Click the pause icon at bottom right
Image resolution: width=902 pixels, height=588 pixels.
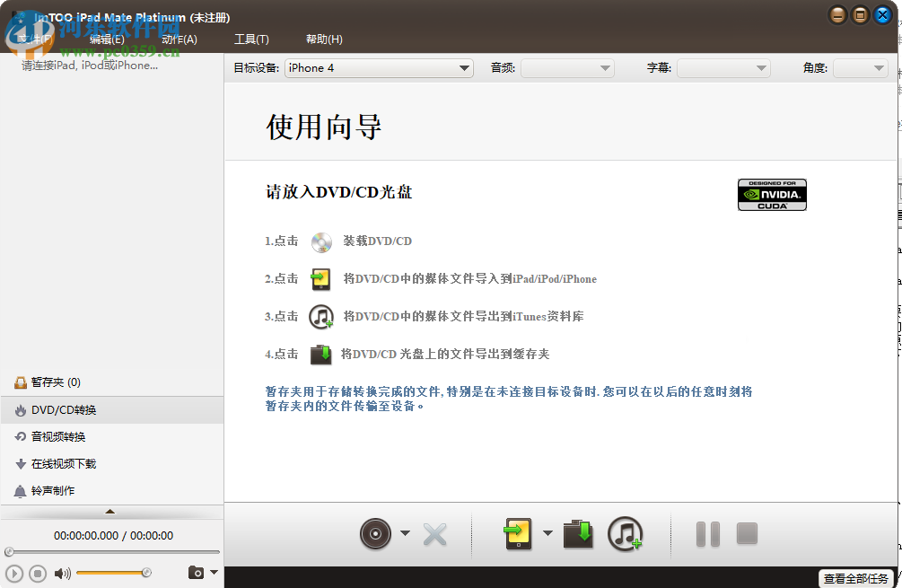pos(707,533)
